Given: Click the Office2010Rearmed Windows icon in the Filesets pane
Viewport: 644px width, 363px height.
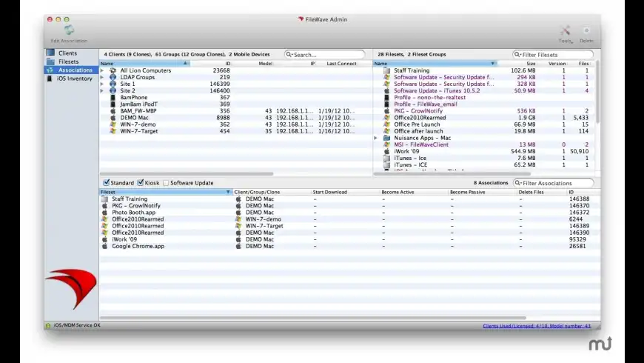Looking at the screenshot, I should 386,118.
